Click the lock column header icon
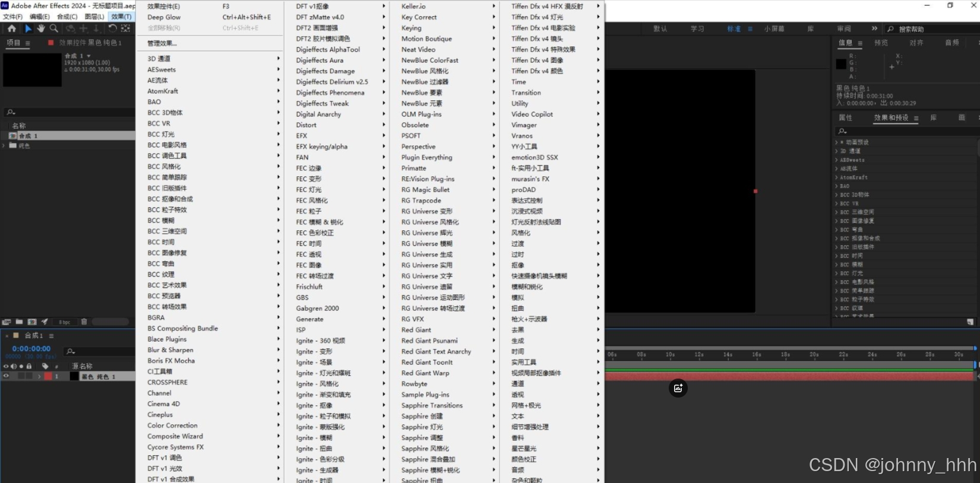This screenshot has height=483, width=980. [x=29, y=366]
